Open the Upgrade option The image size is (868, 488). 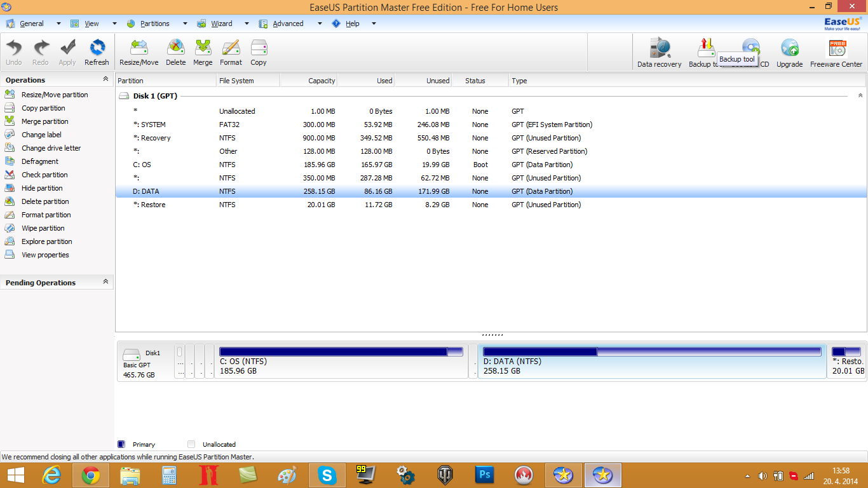click(790, 53)
